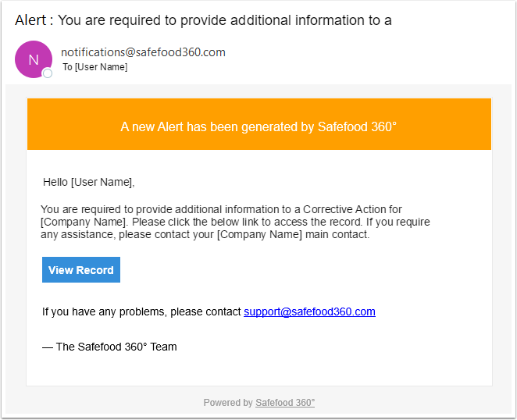Viewport: 517px width, 420px height.
Task: Select sender address notifications@safefood360.com
Action: [x=143, y=52]
